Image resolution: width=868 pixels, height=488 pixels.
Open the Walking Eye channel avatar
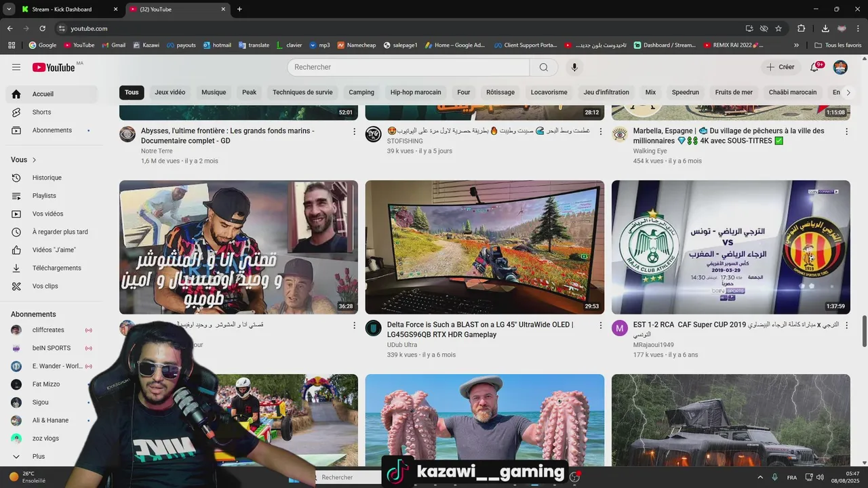pos(620,134)
